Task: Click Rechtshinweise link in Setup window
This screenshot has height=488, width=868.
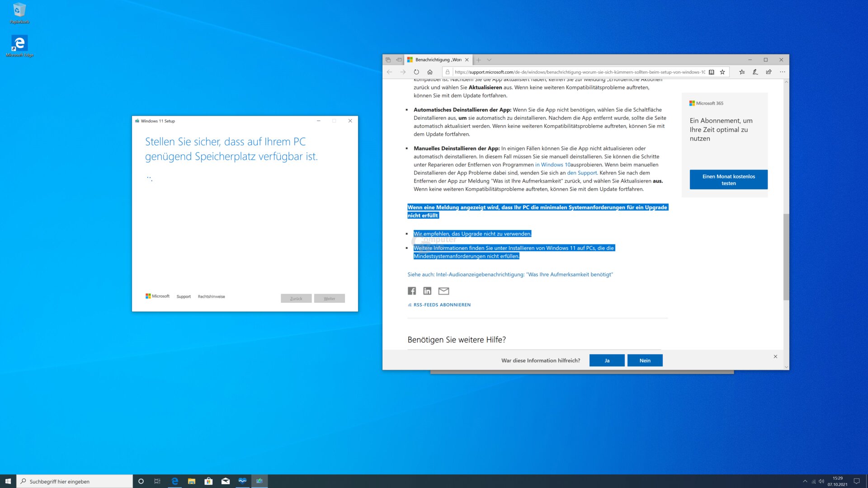Action: [x=211, y=297]
